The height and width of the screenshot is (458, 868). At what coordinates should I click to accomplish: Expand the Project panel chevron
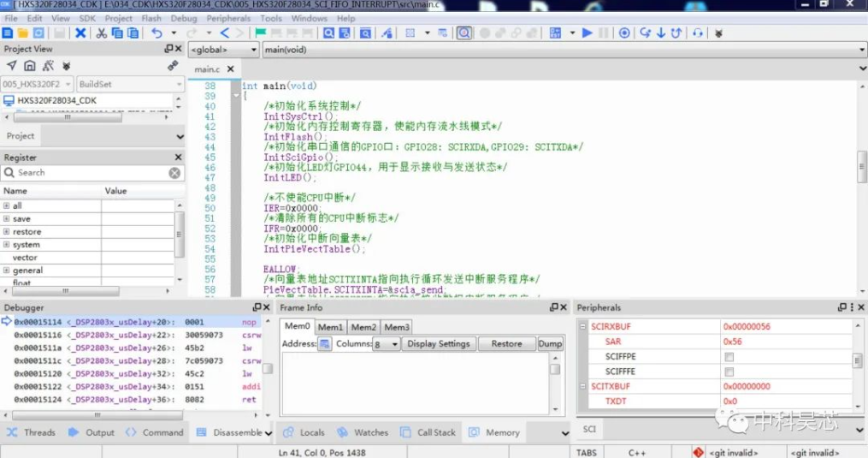click(x=180, y=136)
